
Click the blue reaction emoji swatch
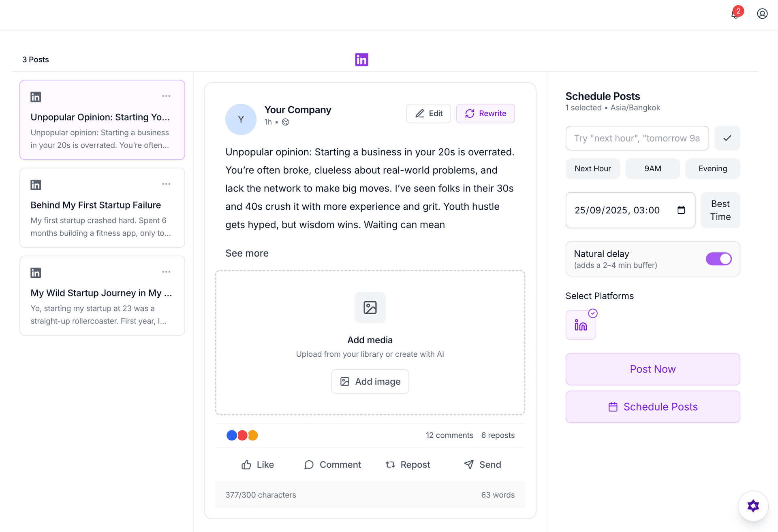pos(232,435)
